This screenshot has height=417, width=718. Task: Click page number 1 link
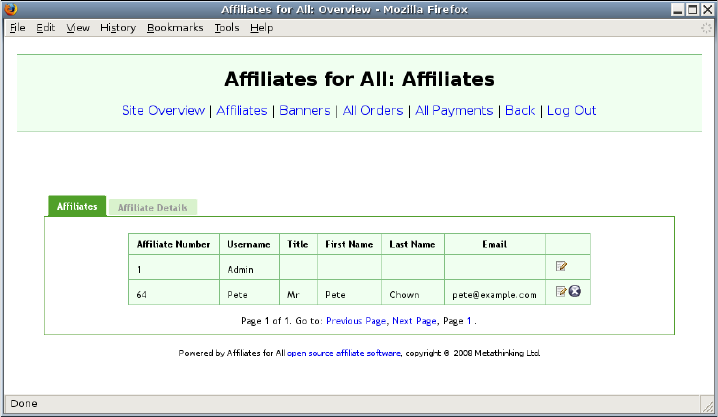tap(469, 321)
